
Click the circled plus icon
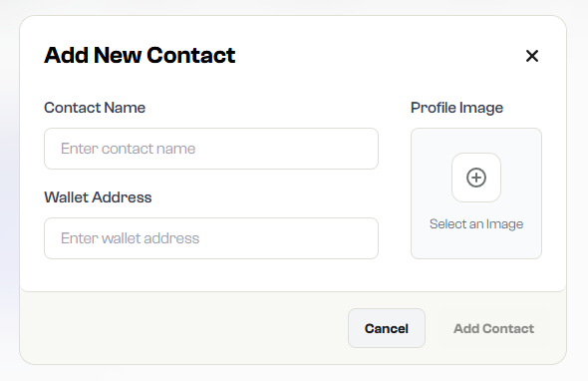(x=476, y=178)
